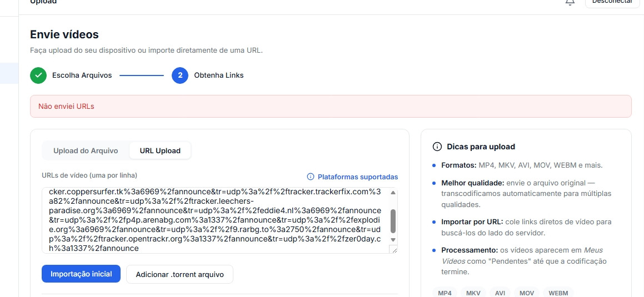Click inside the video URLs text area

(216, 220)
